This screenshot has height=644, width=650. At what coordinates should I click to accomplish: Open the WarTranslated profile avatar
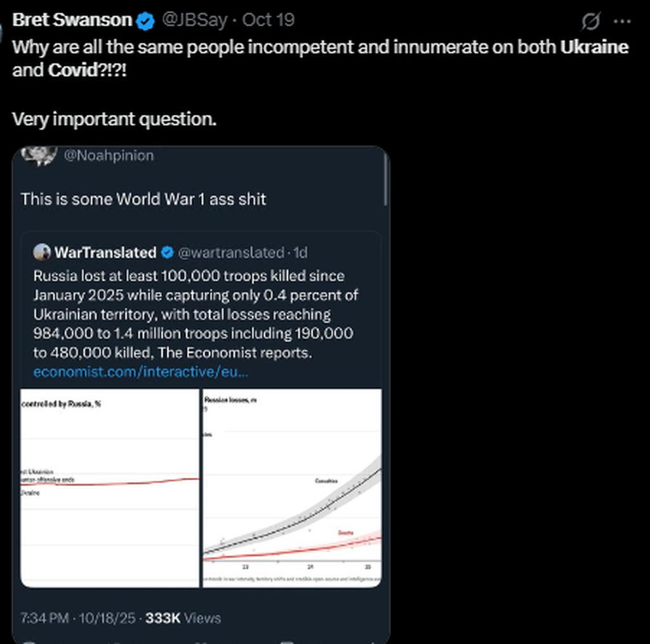pos(42,252)
